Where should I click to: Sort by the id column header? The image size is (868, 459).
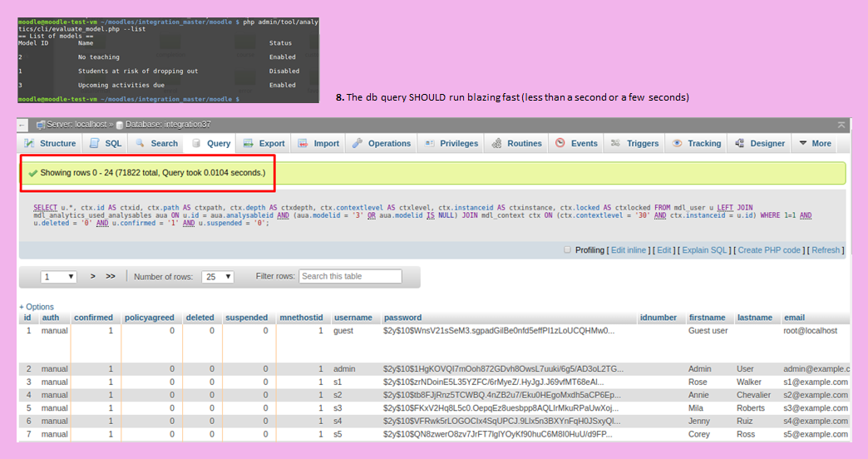tap(27, 318)
